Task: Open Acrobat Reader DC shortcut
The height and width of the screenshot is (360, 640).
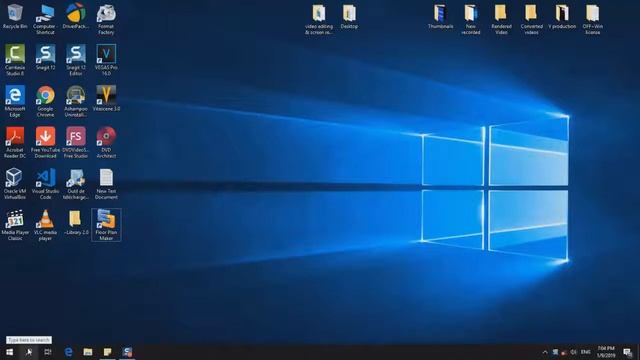Action: click(x=15, y=142)
